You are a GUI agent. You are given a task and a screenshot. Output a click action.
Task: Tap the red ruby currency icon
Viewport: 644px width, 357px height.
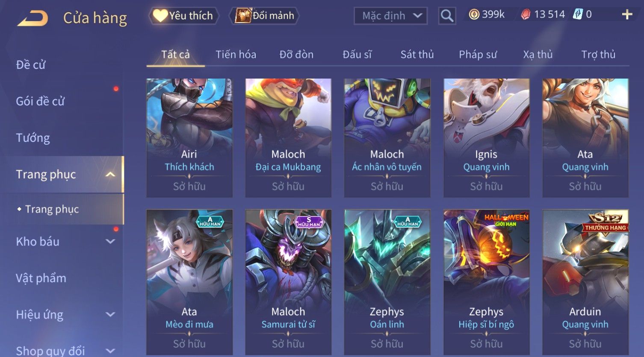tap(526, 15)
